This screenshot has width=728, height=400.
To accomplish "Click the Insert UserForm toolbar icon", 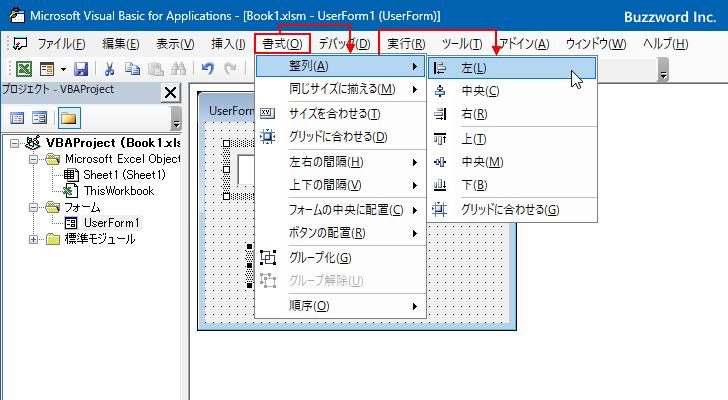I will click(47, 69).
